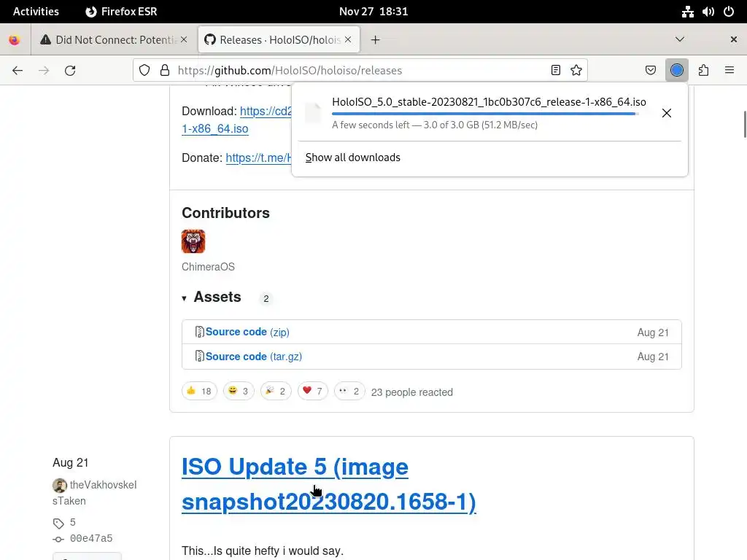This screenshot has height=560, width=747.
Task: Click the download progress bar
Action: tap(485, 114)
